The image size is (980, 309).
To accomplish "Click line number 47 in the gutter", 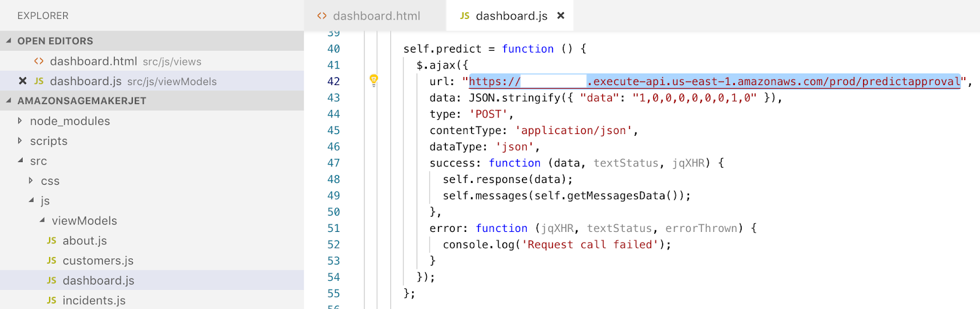I will click(333, 163).
